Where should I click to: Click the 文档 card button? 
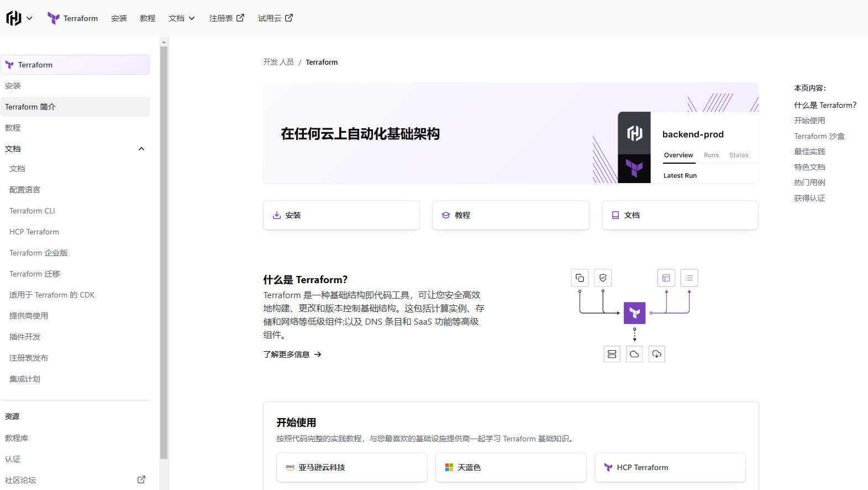(680, 215)
